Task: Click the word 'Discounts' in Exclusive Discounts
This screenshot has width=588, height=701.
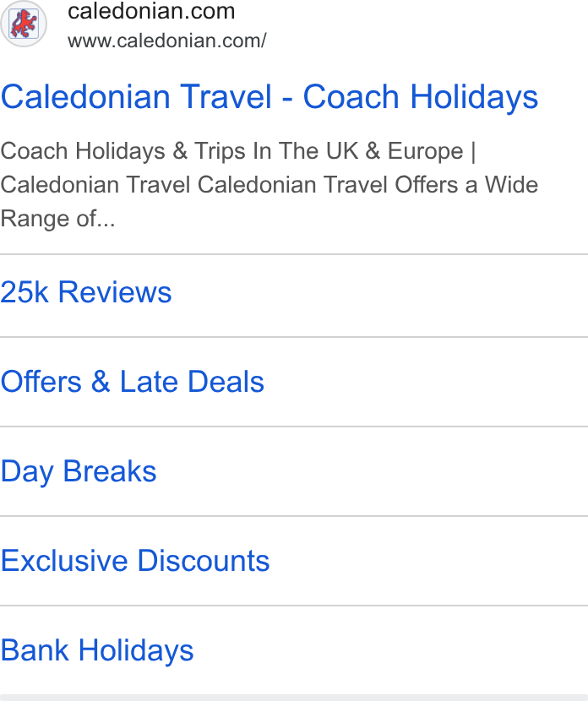Action: (204, 561)
